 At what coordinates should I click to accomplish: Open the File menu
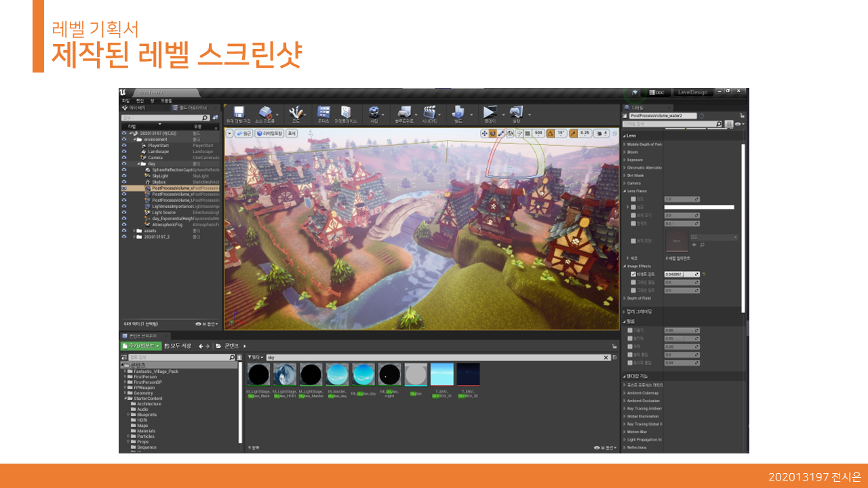coord(125,100)
